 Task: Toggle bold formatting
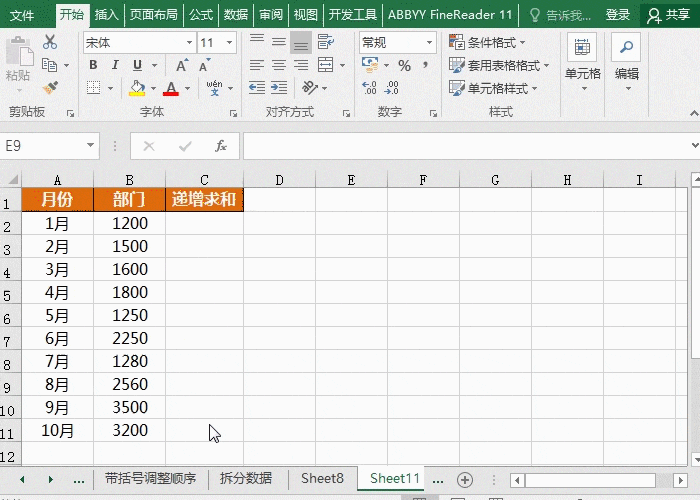(x=93, y=65)
